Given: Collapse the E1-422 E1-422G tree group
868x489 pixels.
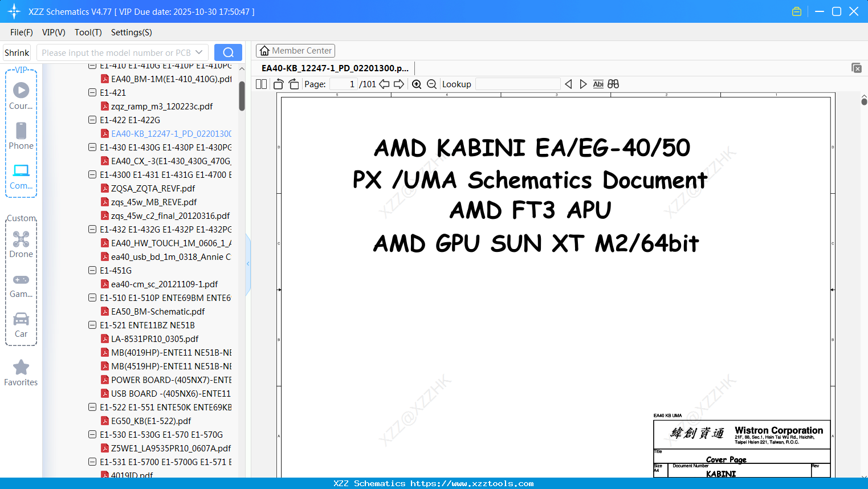Looking at the screenshot, I should pos(92,120).
